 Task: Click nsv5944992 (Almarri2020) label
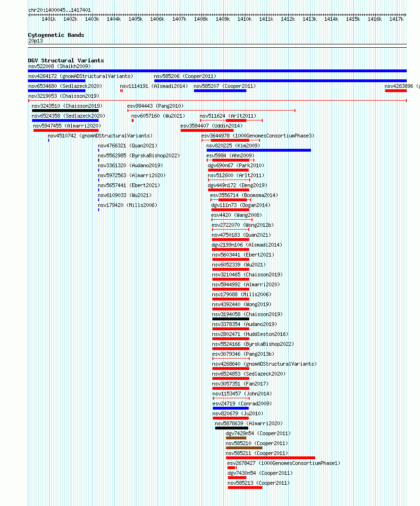coord(245,284)
